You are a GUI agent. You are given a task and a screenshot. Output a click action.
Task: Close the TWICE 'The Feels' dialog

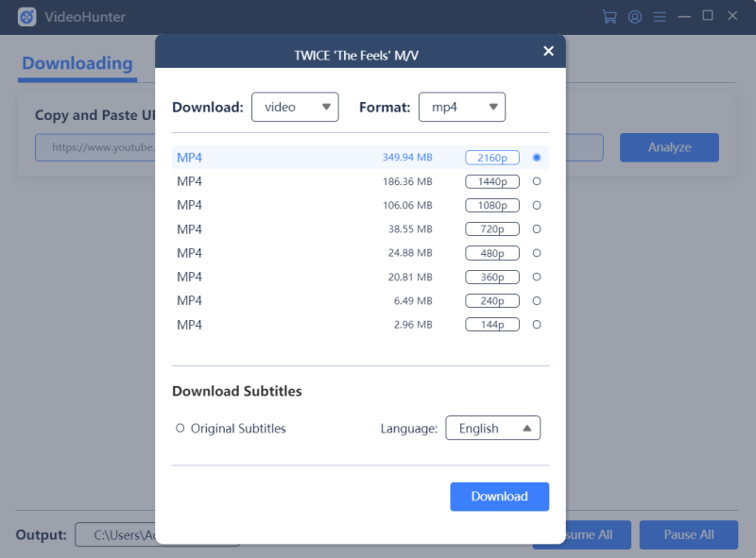pyautogui.click(x=548, y=51)
